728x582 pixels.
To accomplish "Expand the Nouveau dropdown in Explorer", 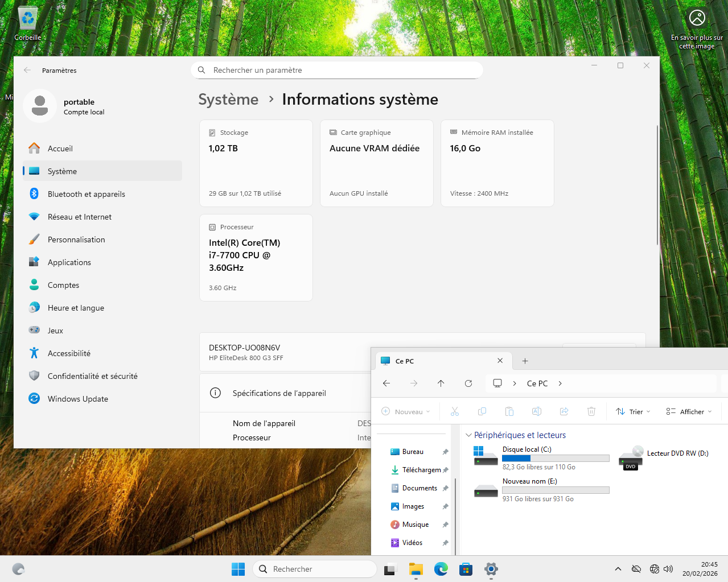I will tap(405, 411).
